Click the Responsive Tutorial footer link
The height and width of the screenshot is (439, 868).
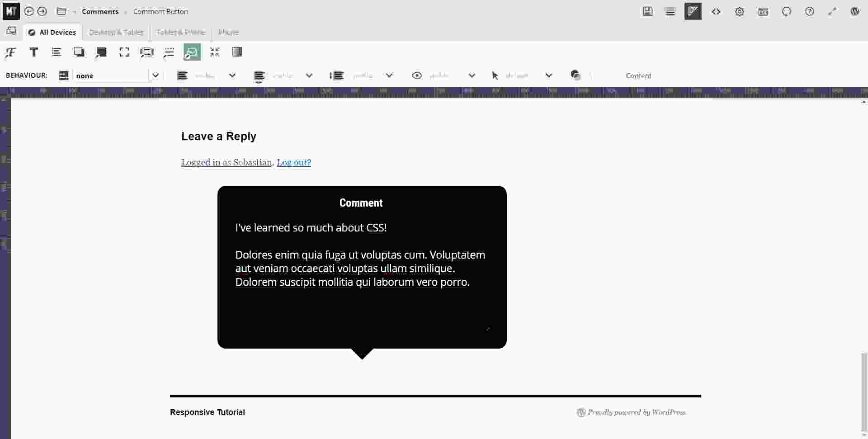[x=208, y=412]
